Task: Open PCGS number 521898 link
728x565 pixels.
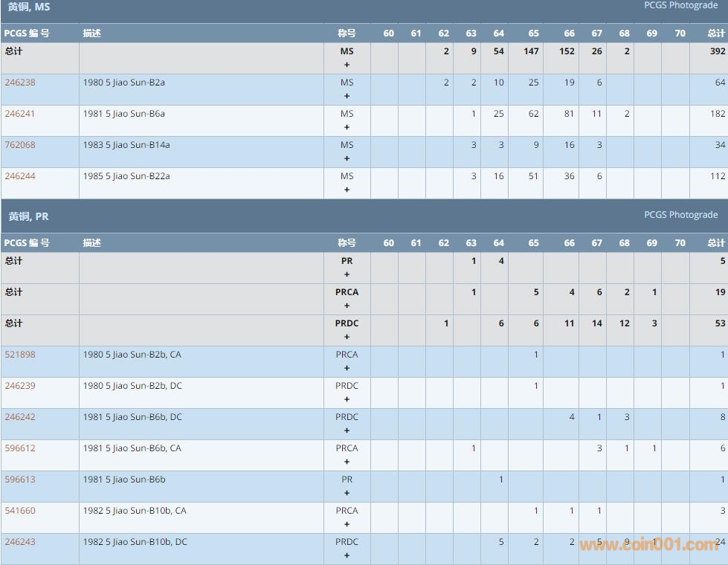Action: tap(20, 355)
